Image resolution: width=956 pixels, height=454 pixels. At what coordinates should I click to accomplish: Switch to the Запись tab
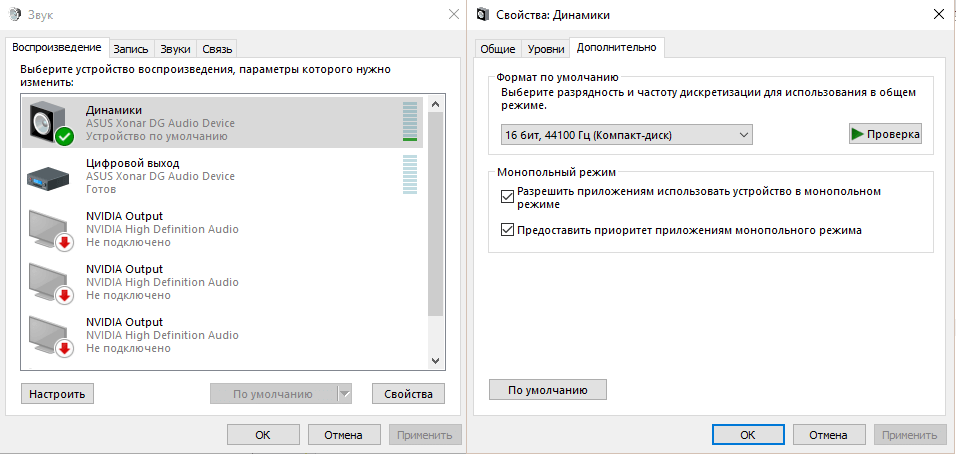tap(131, 48)
